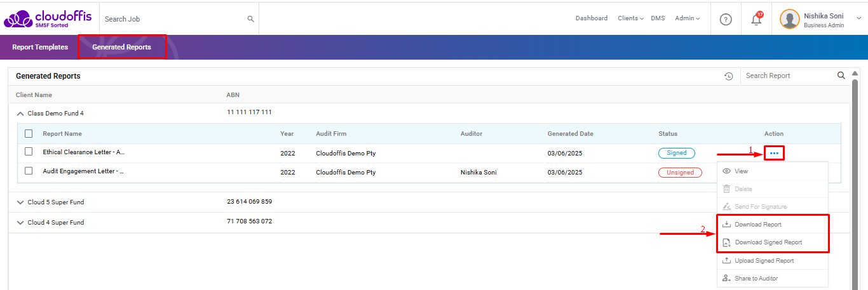This screenshot has width=868, height=290.
Task: Click the person icon beside Share to Auditor
Action: [x=726, y=278]
